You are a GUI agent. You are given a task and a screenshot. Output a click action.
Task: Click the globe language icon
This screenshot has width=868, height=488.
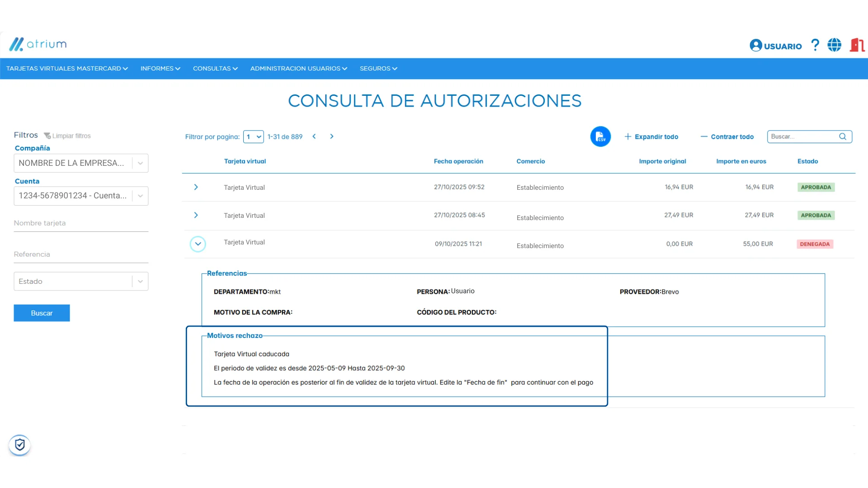pos(834,45)
